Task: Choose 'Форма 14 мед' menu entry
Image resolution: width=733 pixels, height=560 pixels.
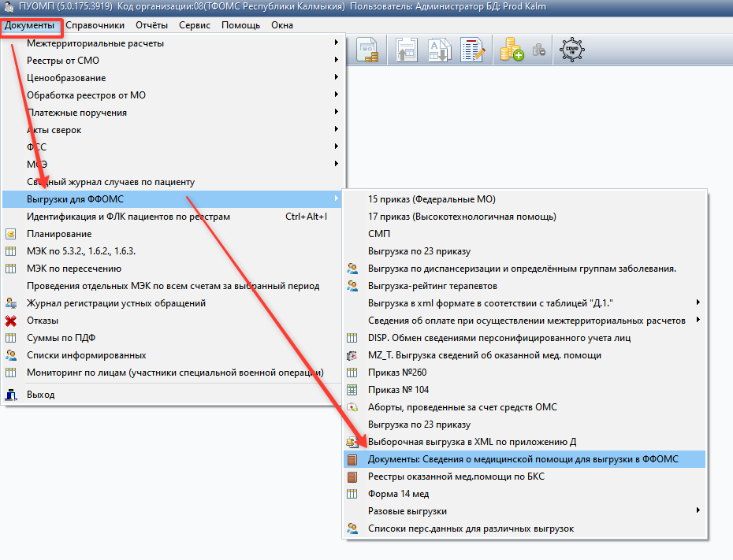Action: (398, 494)
